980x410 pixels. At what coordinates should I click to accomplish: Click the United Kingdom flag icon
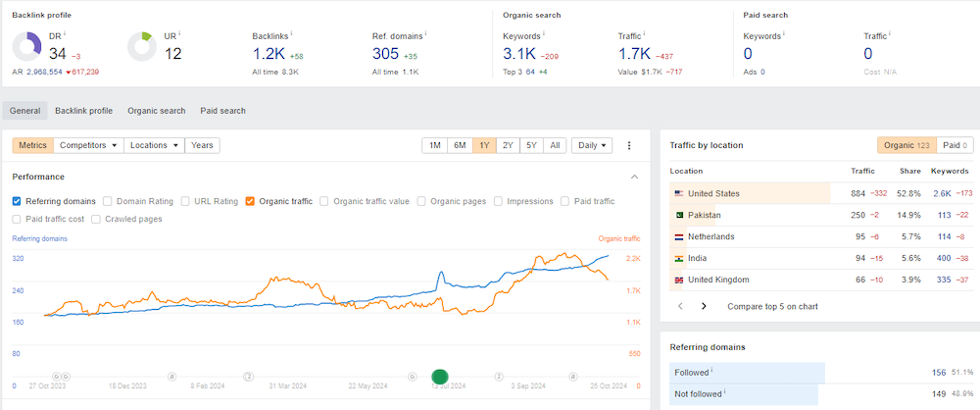[x=679, y=281]
